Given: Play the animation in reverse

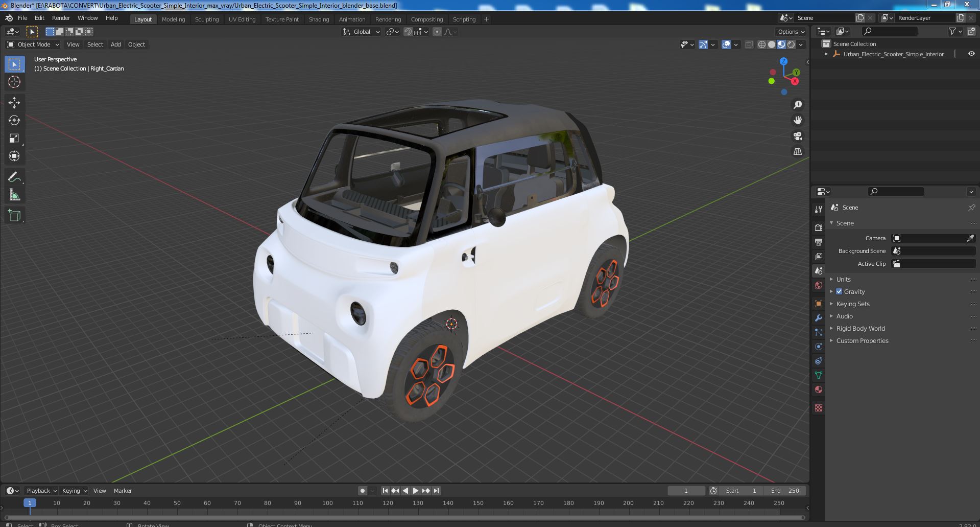Looking at the screenshot, I should pyautogui.click(x=405, y=491).
